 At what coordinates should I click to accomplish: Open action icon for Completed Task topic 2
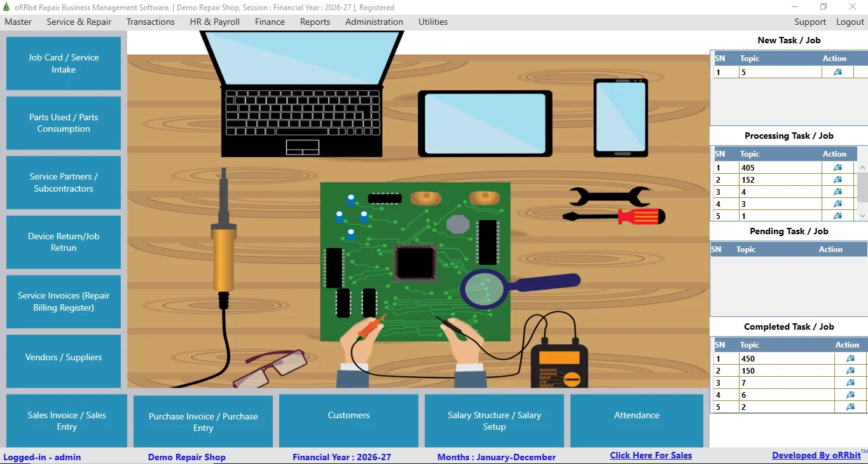click(850, 407)
